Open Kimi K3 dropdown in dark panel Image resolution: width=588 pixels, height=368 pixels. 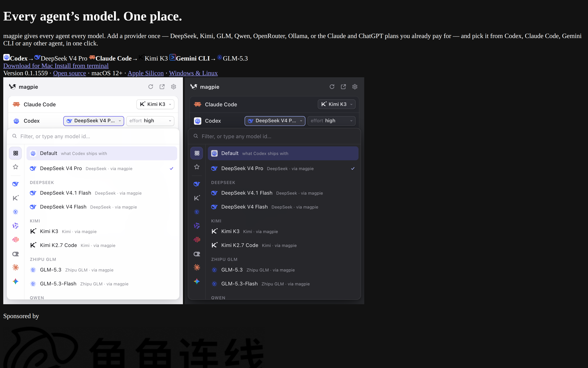(336, 104)
